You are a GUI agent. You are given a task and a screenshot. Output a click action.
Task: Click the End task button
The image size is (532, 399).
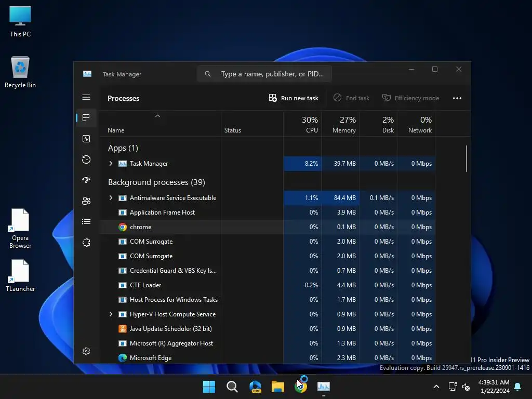352,98
